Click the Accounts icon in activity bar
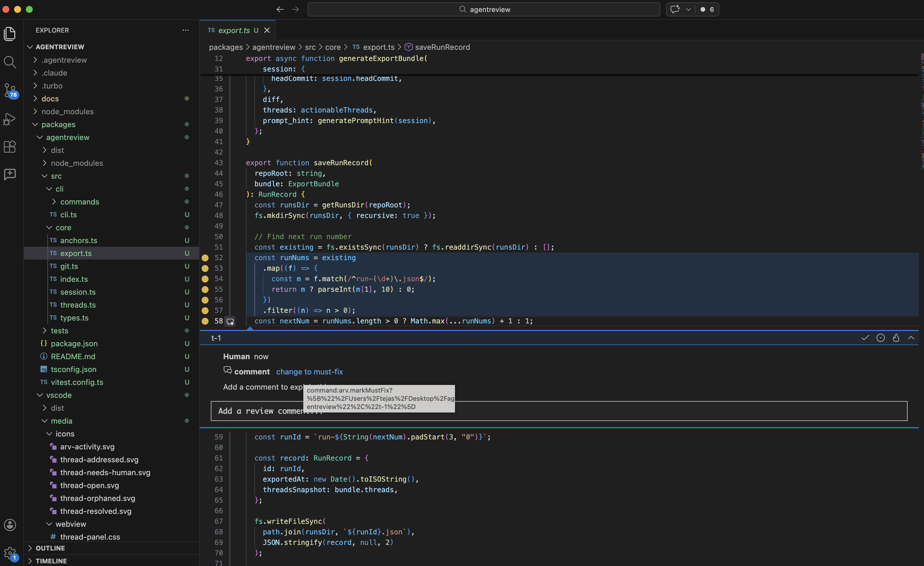The width and height of the screenshot is (924, 566). [10, 524]
